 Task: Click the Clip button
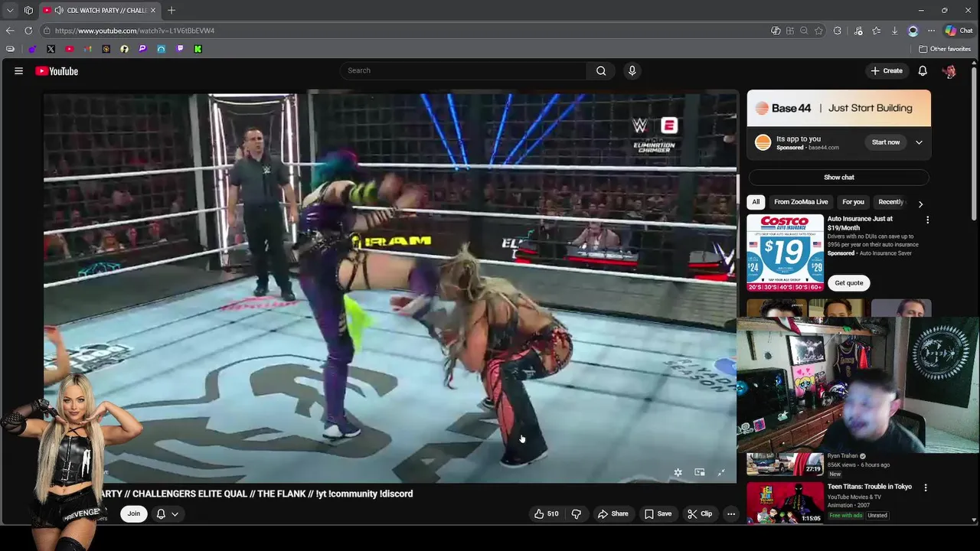(x=700, y=514)
